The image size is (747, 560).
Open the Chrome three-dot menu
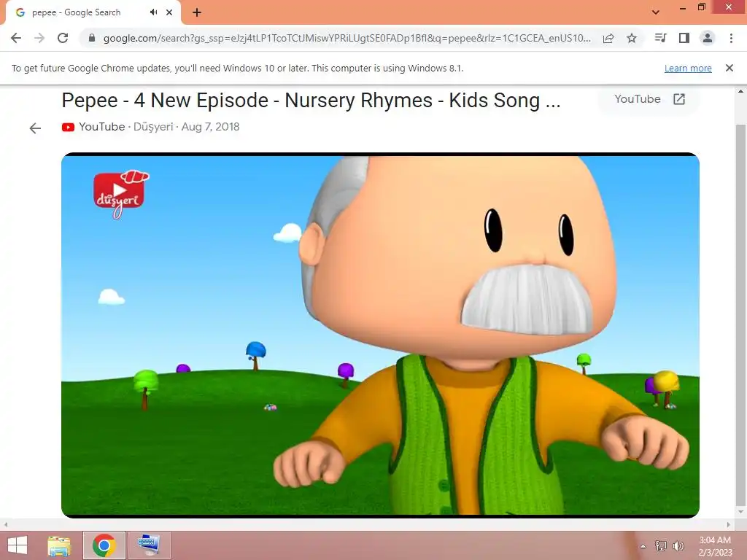point(731,38)
